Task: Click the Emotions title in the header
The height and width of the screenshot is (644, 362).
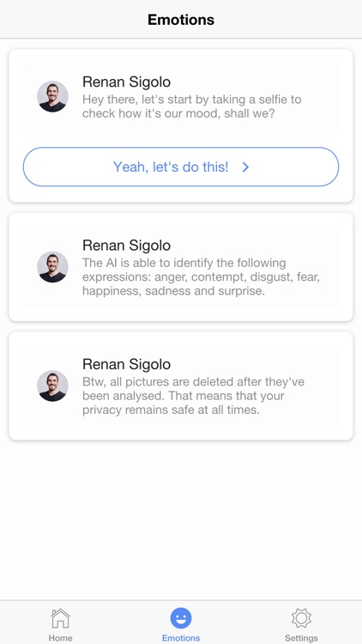Action: [181, 20]
